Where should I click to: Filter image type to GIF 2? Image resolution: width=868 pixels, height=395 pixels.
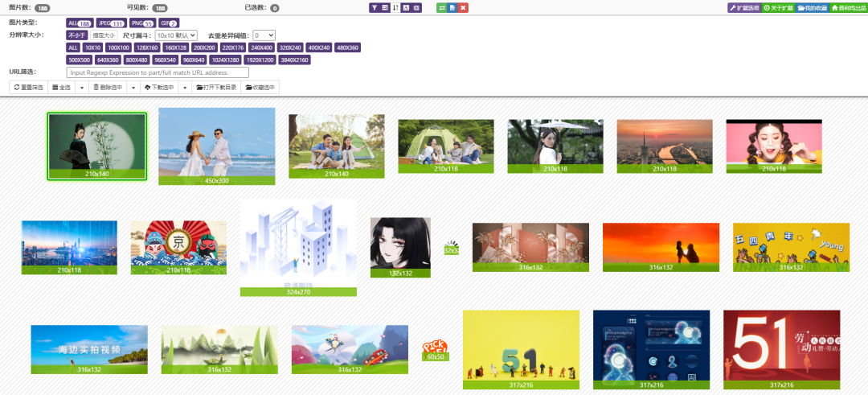click(x=169, y=23)
